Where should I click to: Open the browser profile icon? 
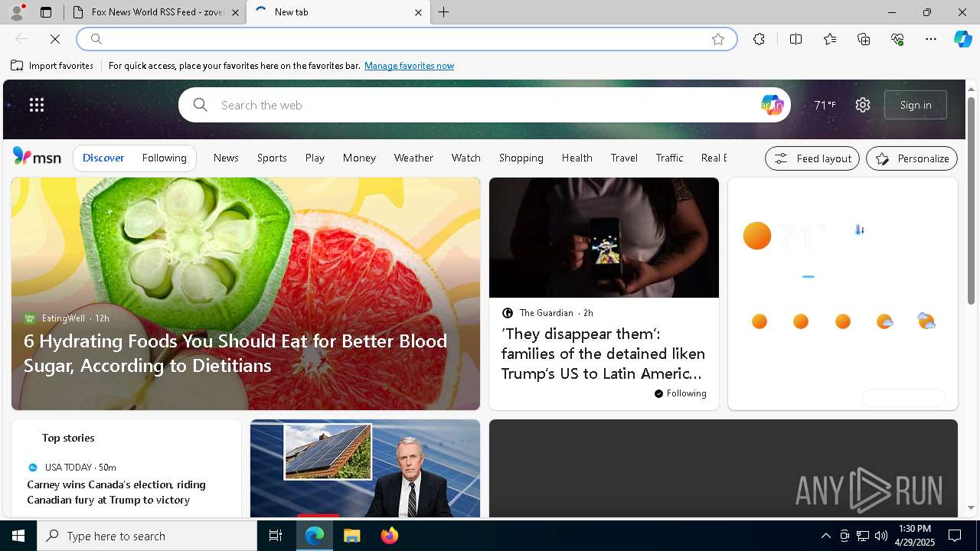(17, 12)
